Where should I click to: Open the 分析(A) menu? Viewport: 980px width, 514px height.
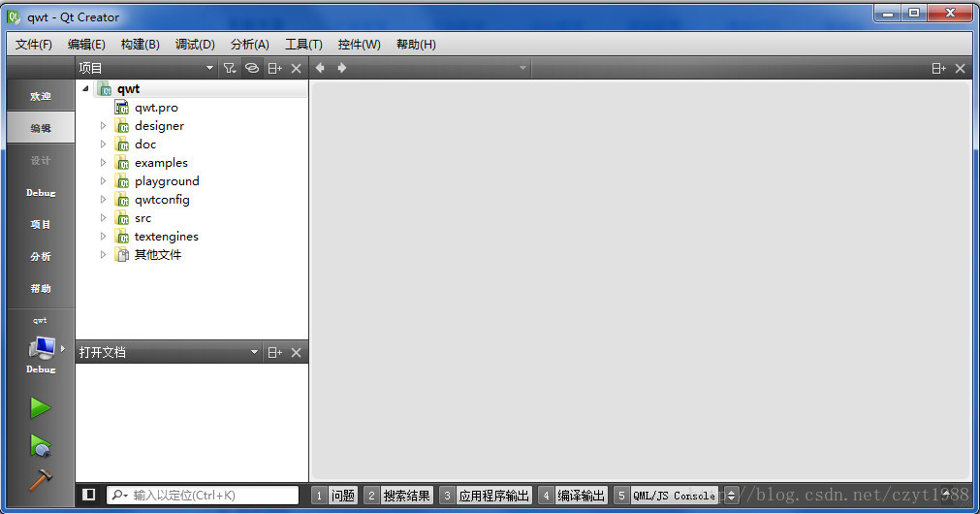(250, 45)
